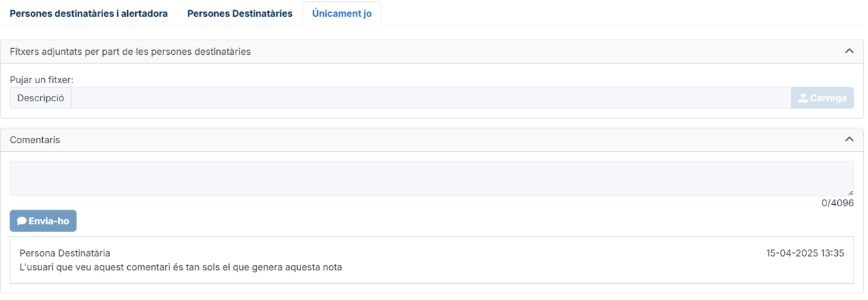Focus the file Descripció input field
The width and height of the screenshot is (868, 300).
click(x=431, y=98)
